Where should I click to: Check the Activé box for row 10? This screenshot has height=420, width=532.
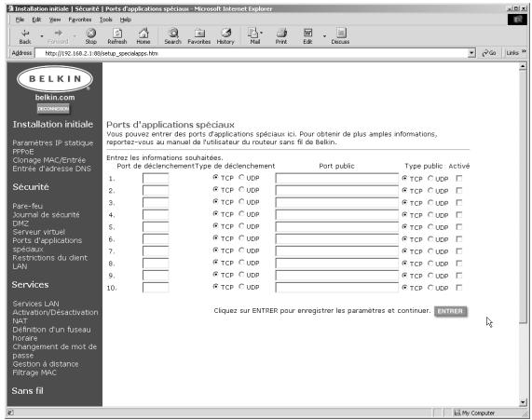(x=459, y=288)
